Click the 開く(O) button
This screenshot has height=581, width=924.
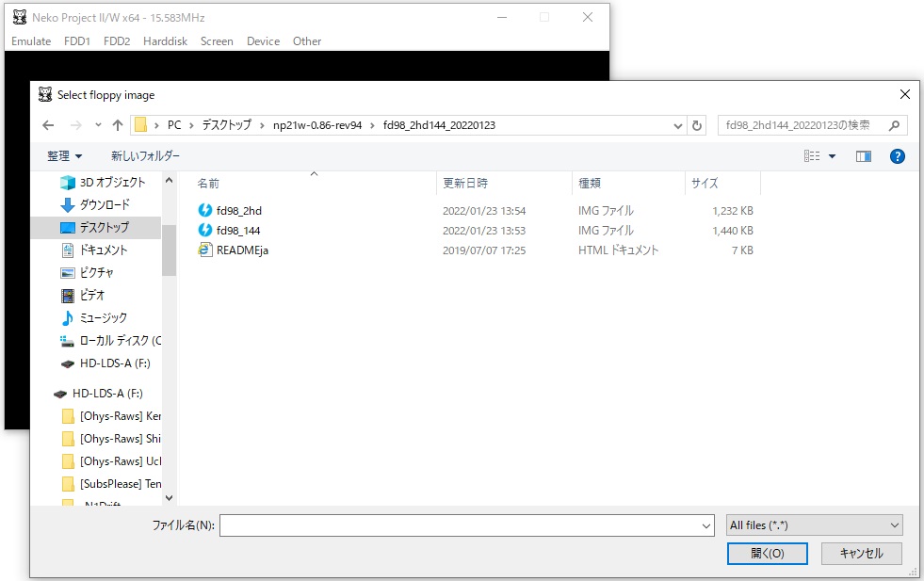(x=768, y=554)
